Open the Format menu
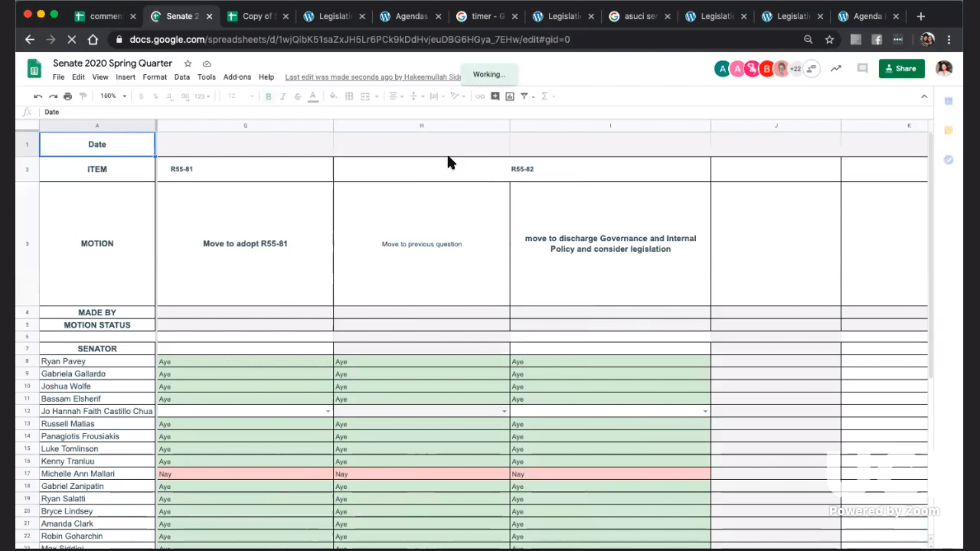980x551 pixels. pos(154,77)
